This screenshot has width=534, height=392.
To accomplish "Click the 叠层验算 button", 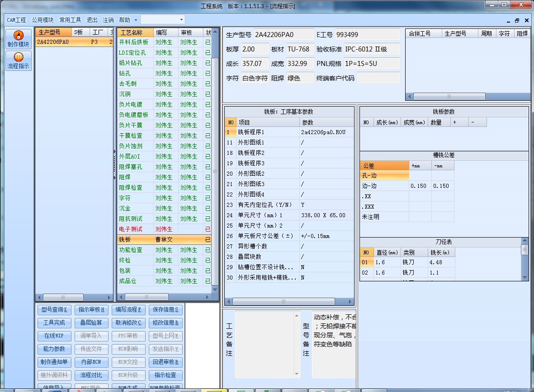I will click(x=91, y=322).
